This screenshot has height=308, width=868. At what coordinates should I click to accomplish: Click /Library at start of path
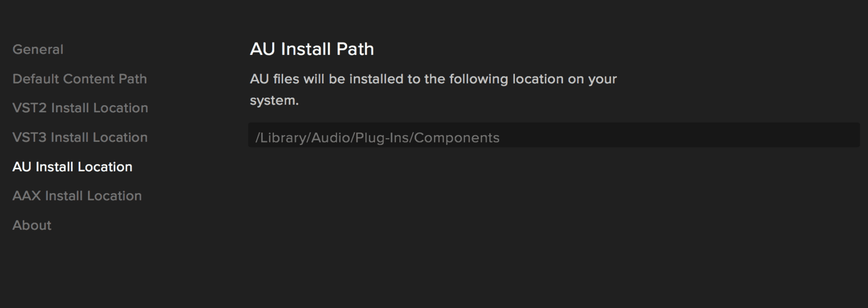[281, 138]
